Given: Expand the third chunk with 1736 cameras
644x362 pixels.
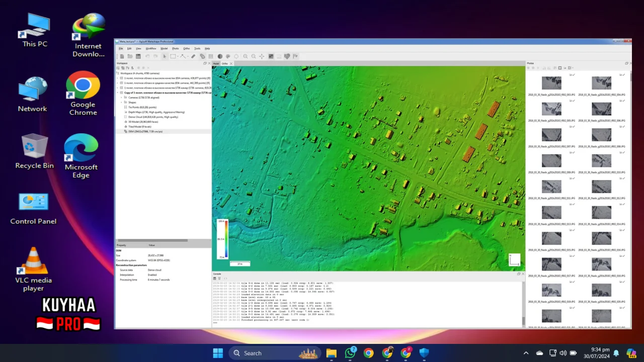Looking at the screenshot, I should pyautogui.click(x=118, y=87).
